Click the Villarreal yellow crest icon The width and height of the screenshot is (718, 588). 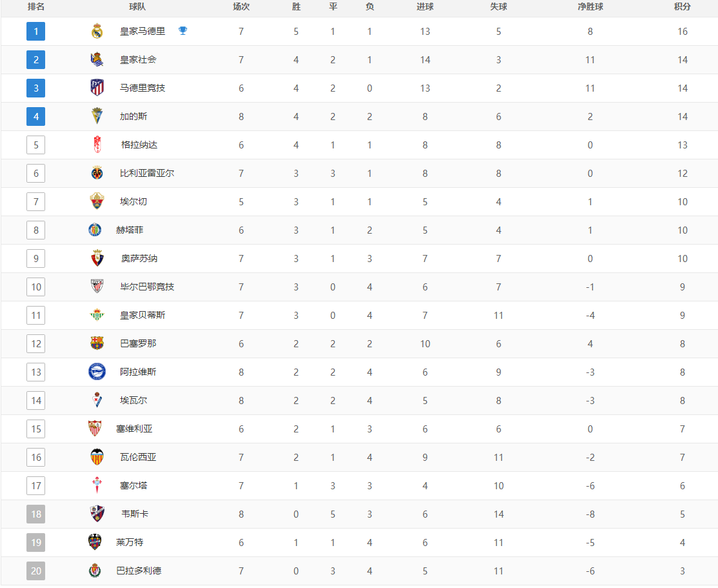pos(97,173)
